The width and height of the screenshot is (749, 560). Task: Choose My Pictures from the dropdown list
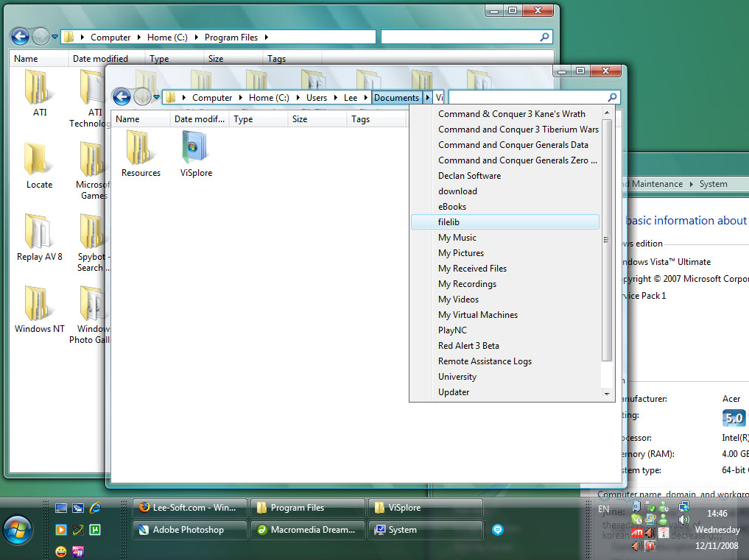click(x=505, y=253)
